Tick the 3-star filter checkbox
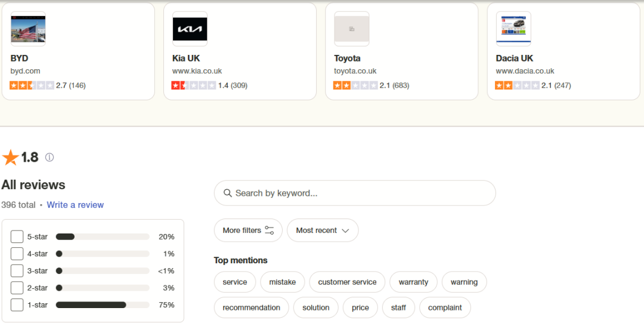This screenshot has width=644, height=323. pos(17,270)
